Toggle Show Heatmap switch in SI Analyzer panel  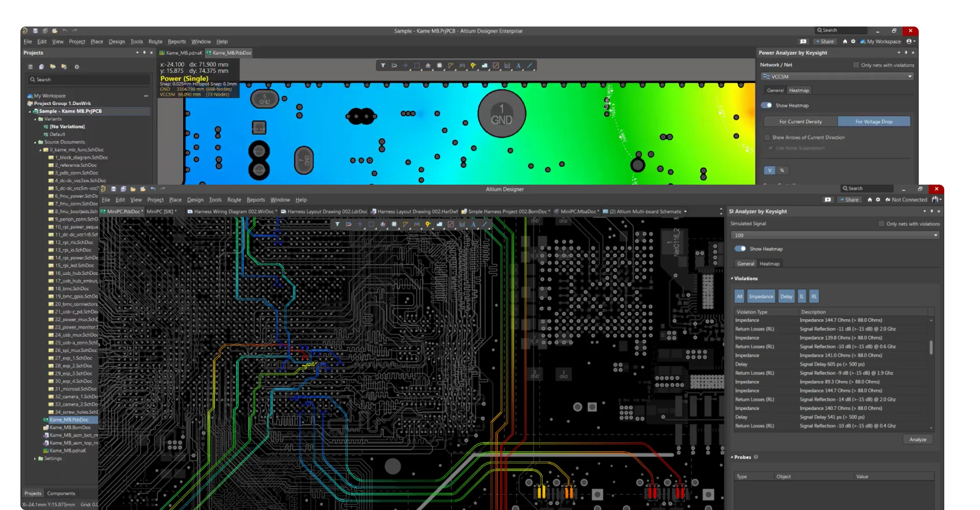pos(740,249)
